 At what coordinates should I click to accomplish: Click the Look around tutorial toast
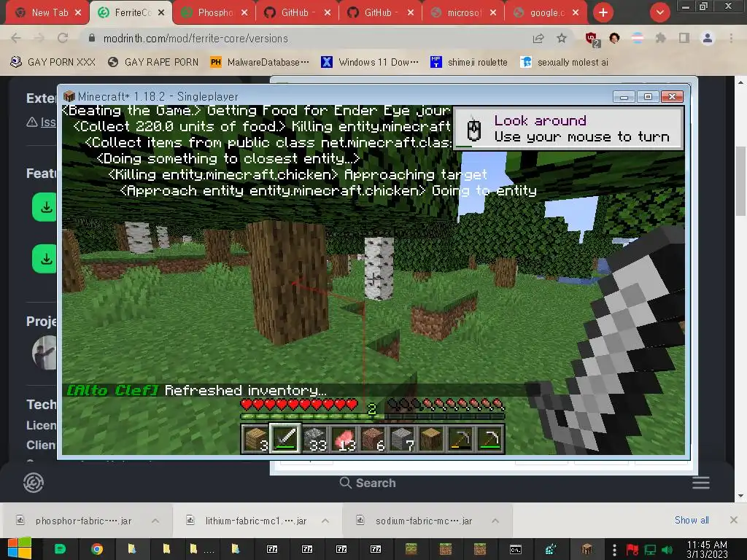pyautogui.click(x=569, y=128)
